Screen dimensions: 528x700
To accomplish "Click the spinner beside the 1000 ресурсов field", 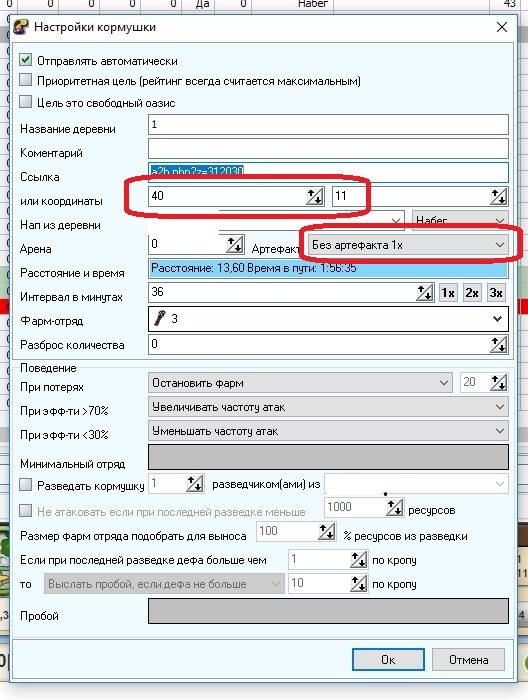I will coord(395,508).
